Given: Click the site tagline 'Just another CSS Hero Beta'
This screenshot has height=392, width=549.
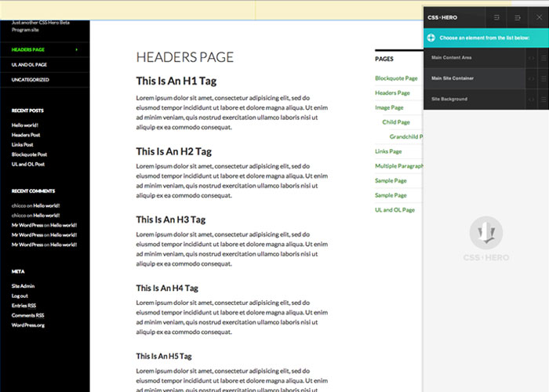Looking at the screenshot, I should (41, 23).
